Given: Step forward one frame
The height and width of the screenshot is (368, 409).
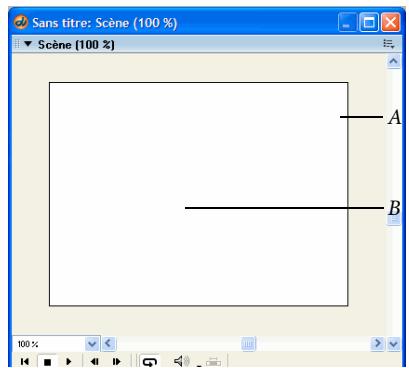Looking at the screenshot, I should coord(117,361).
